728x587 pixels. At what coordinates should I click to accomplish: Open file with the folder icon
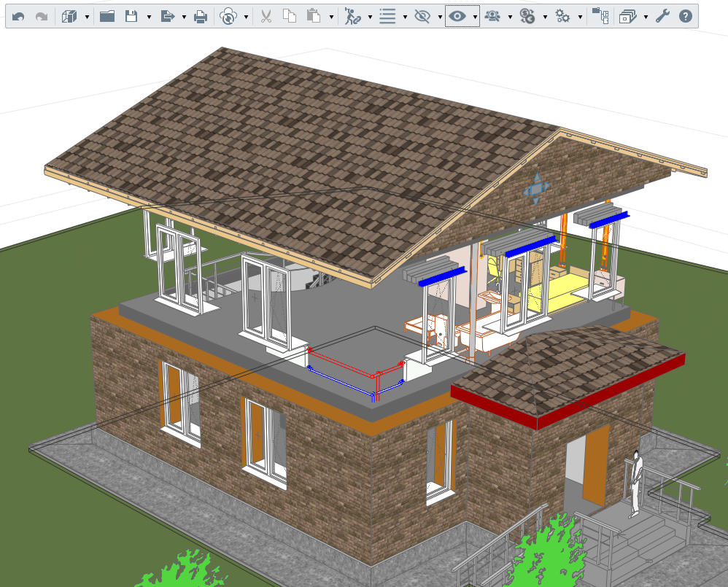tap(107, 17)
